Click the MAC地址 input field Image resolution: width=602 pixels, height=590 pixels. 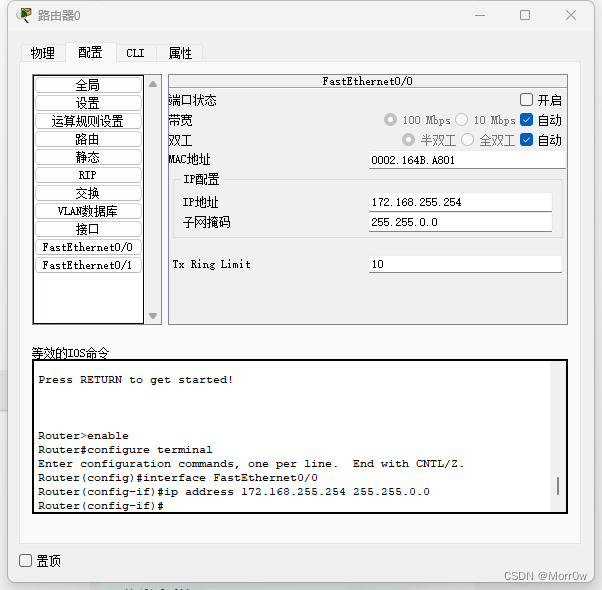467,160
